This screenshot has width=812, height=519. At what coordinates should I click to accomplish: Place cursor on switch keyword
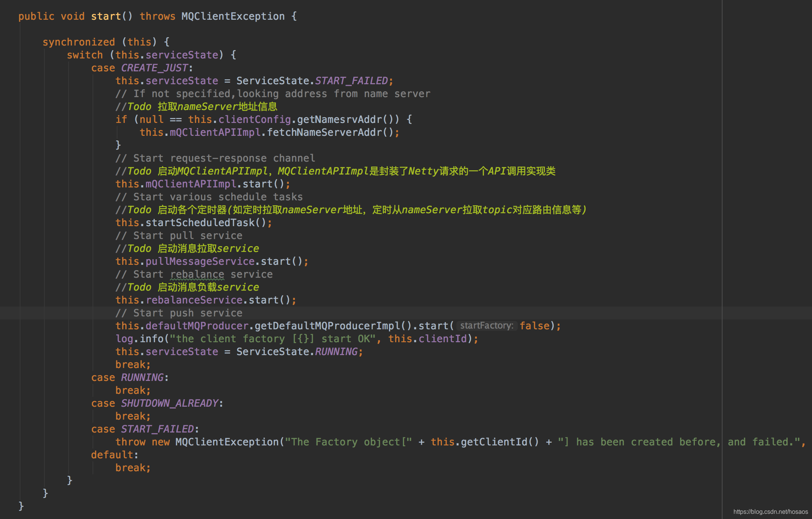click(x=85, y=55)
